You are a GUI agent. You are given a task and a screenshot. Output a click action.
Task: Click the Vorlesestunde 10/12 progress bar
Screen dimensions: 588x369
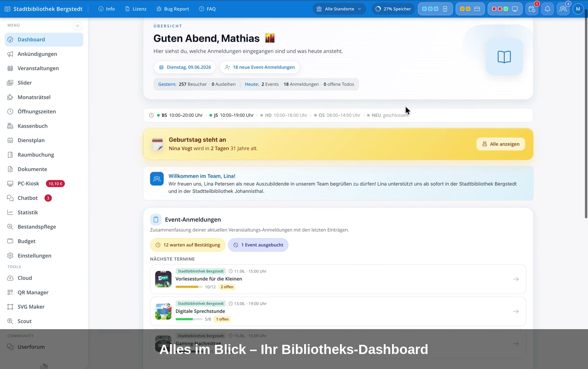point(189,287)
